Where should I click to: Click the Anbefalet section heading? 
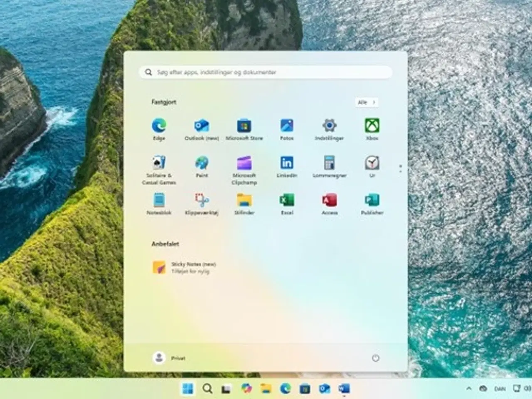tap(165, 244)
